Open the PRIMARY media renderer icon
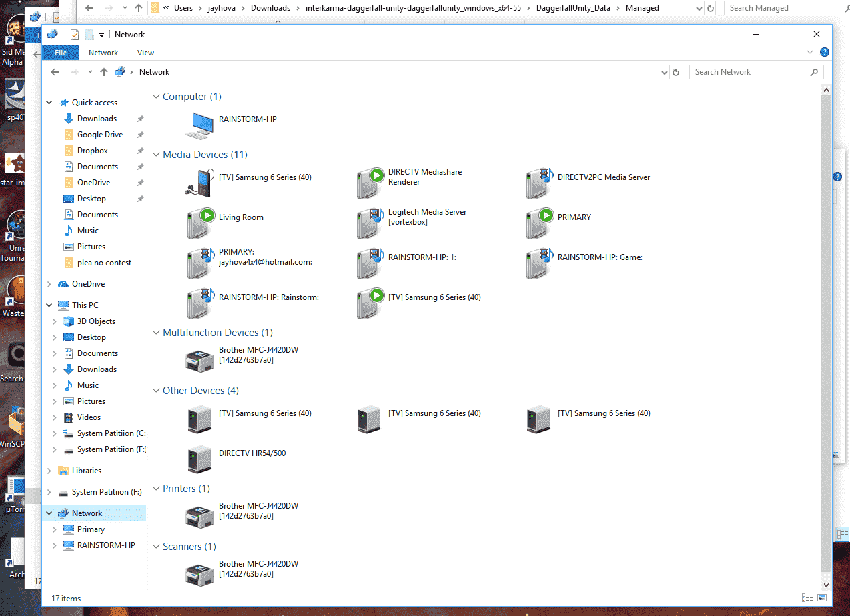Viewport: 850px width, 616px height. (540, 223)
